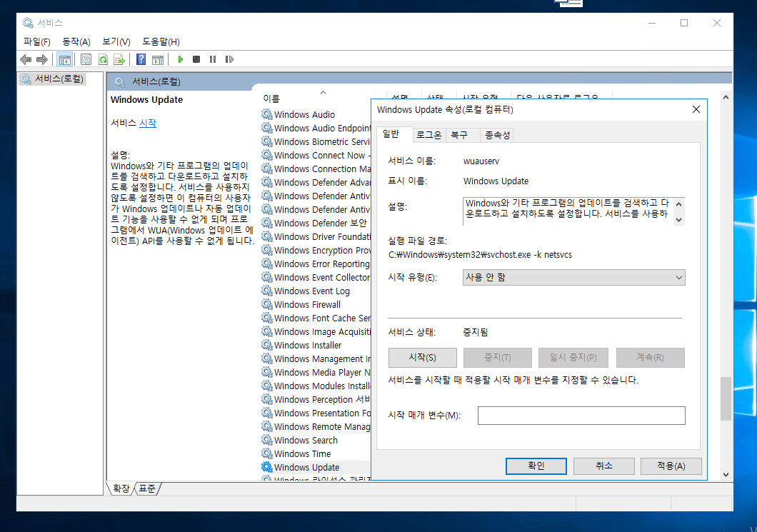Click the Forward arrow toolbar icon
Image resolution: width=757 pixels, height=532 pixels.
(42, 59)
